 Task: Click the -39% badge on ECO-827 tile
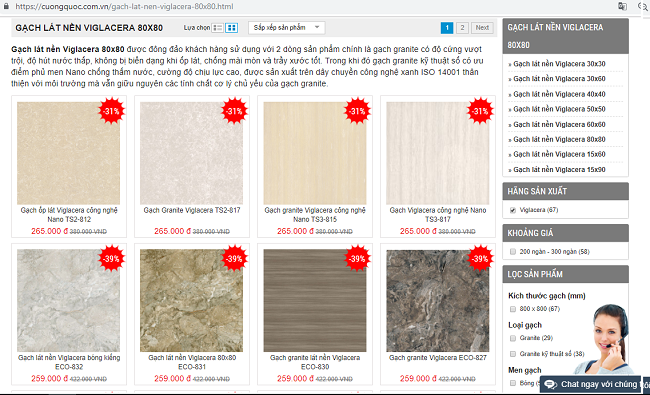(480, 259)
